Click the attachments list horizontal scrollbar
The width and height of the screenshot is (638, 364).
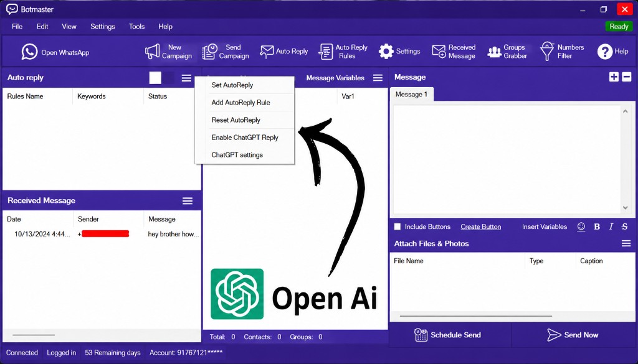point(475,315)
